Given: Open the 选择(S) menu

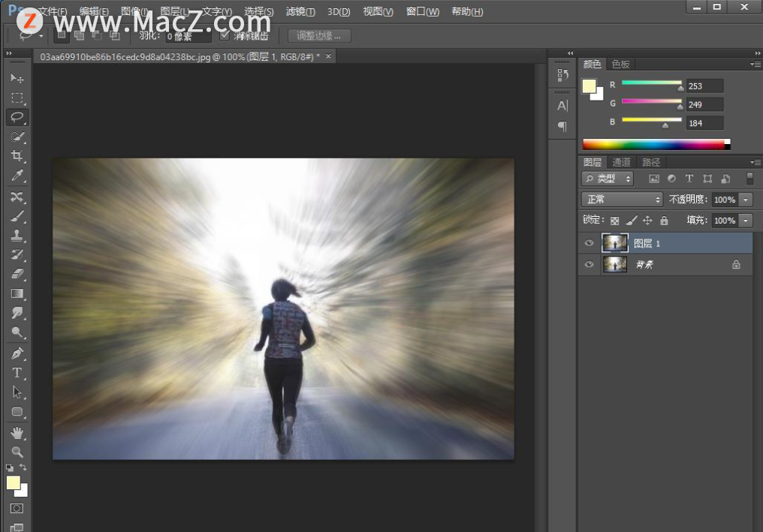Looking at the screenshot, I should click(x=259, y=11).
